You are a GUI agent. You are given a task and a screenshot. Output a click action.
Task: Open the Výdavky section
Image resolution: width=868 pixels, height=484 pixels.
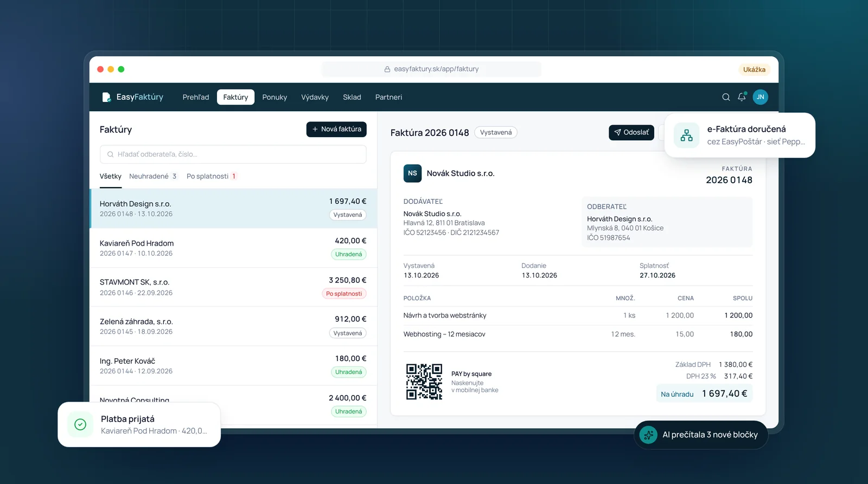click(x=315, y=97)
